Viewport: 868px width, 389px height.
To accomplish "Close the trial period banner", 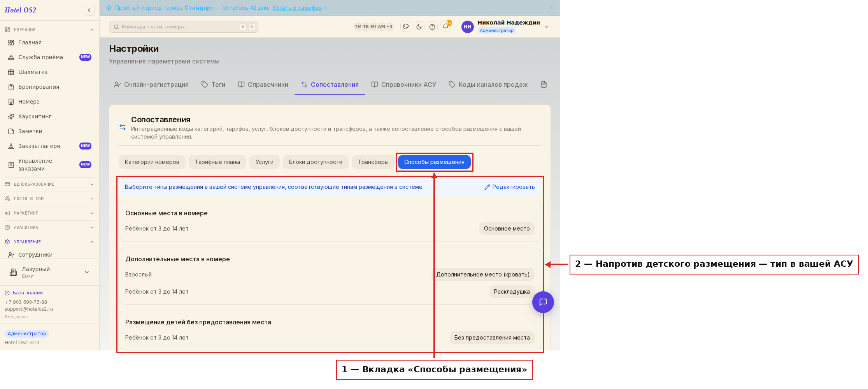I will tap(551, 8).
